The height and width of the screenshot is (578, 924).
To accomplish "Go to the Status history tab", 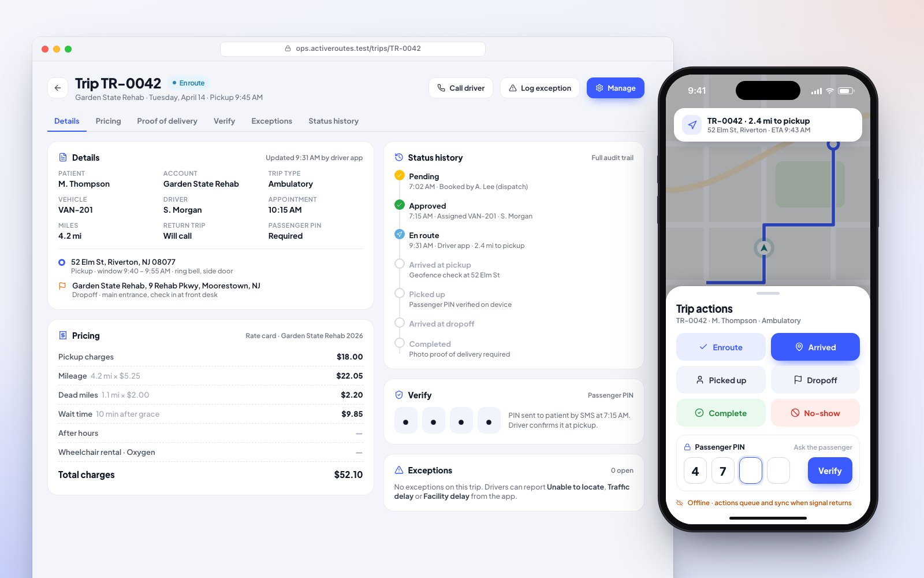I will pyautogui.click(x=333, y=121).
